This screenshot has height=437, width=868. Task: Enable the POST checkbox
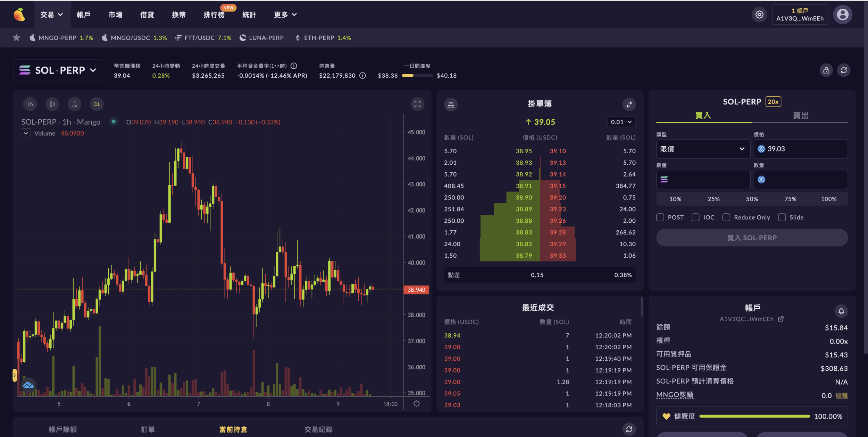pos(660,217)
